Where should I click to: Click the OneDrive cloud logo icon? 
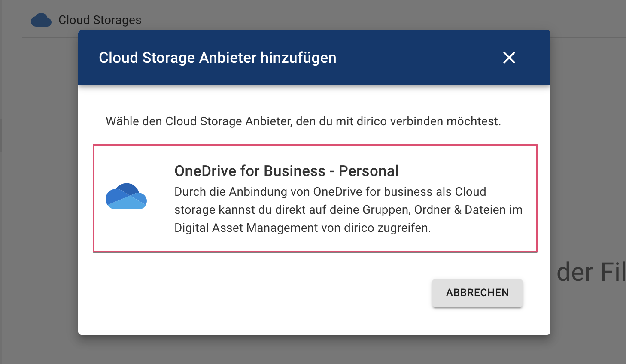126,197
